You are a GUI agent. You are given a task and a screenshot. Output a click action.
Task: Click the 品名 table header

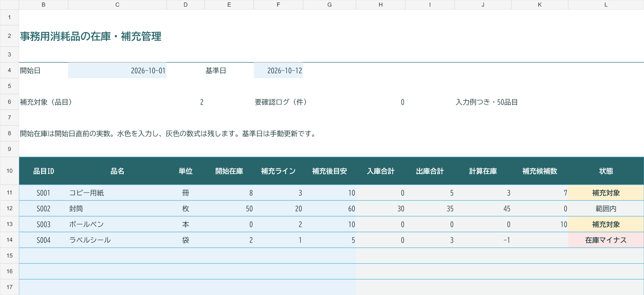117,171
